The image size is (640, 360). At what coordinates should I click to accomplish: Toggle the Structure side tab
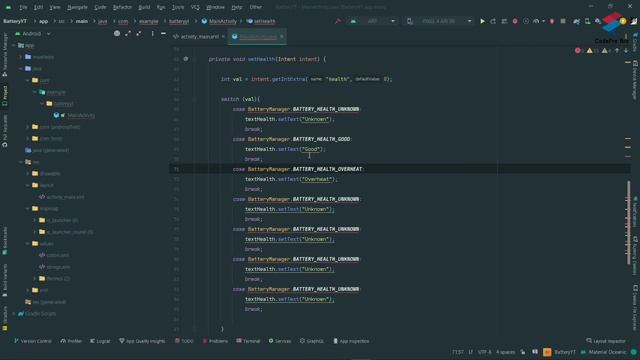(x=5, y=318)
